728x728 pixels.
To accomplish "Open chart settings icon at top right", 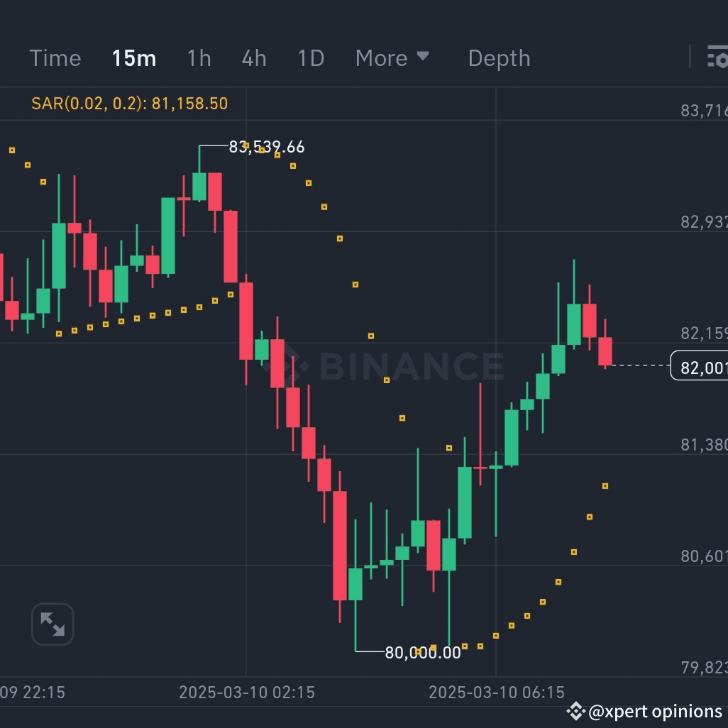I will pyautogui.click(x=717, y=57).
